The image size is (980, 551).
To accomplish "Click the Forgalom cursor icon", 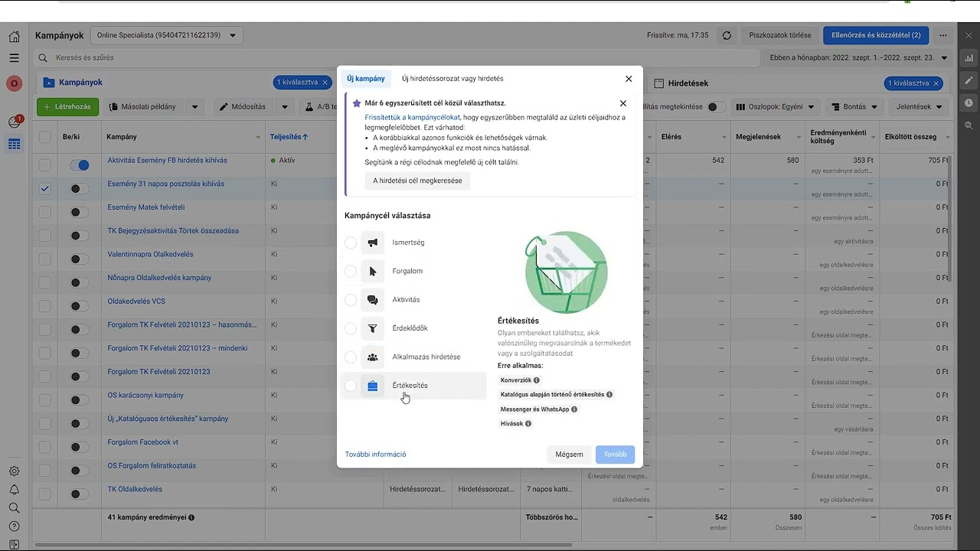I will [x=373, y=271].
